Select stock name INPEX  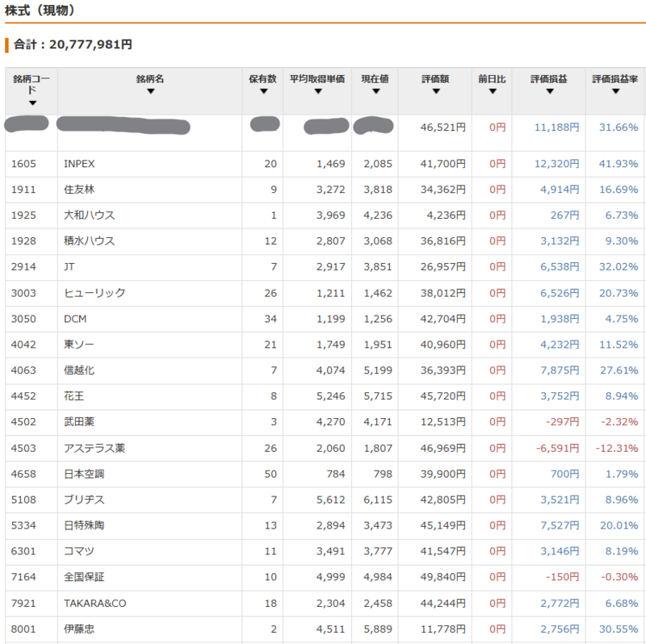[x=79, y=164]
